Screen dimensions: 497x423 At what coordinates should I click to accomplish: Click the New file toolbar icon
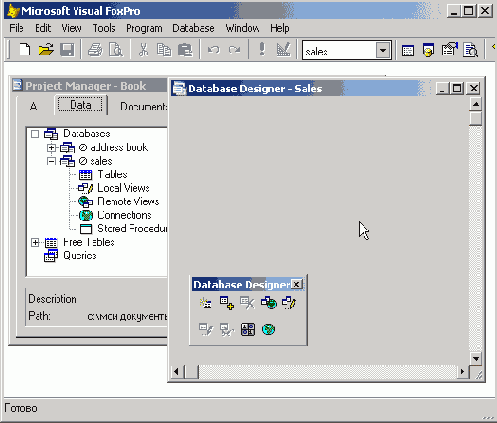tap(25, 50)
